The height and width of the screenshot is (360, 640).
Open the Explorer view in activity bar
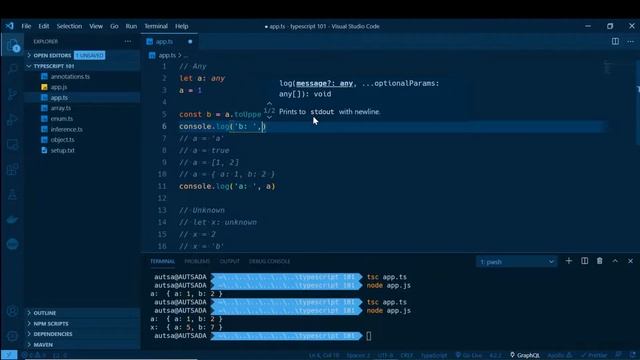tap(12, 45)
